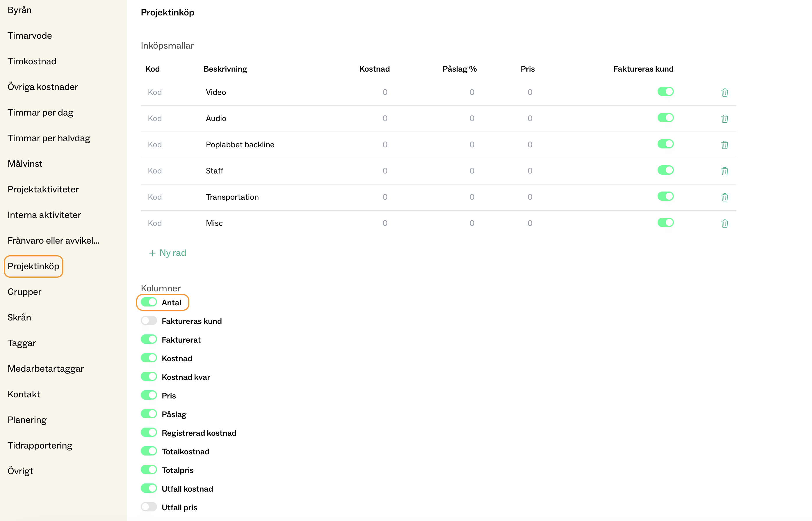812x521 pixels.
Task: Enable the Faktureras kund column toggle
Action: (x=149, y=321)
